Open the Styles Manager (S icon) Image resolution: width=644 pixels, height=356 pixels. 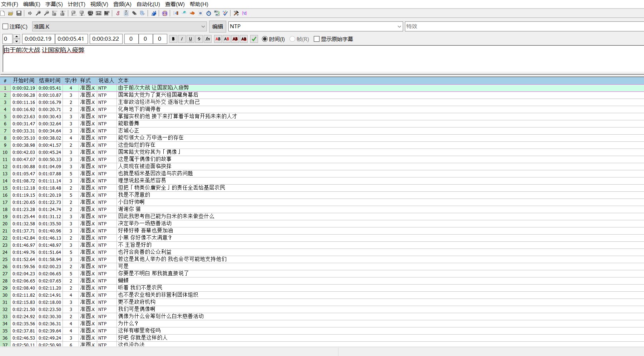click(x=118, y=13)
